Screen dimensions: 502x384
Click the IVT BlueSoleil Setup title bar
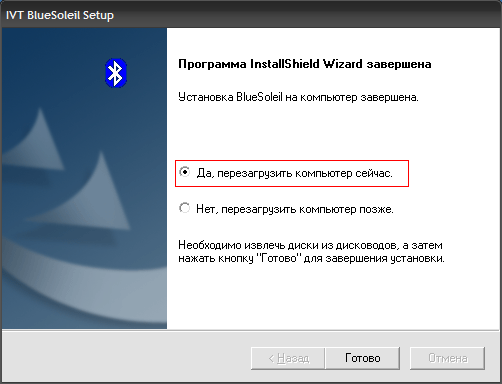click(x=251, y=15)
